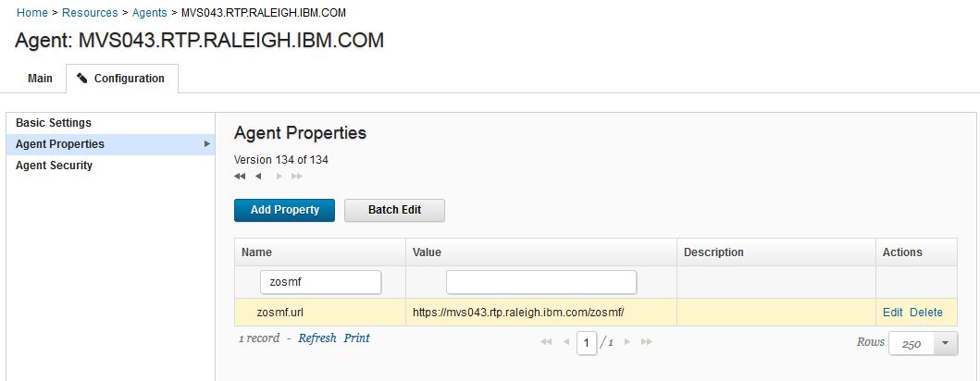Navigate to Agents in breadcrumb

(x=149, y=13)
